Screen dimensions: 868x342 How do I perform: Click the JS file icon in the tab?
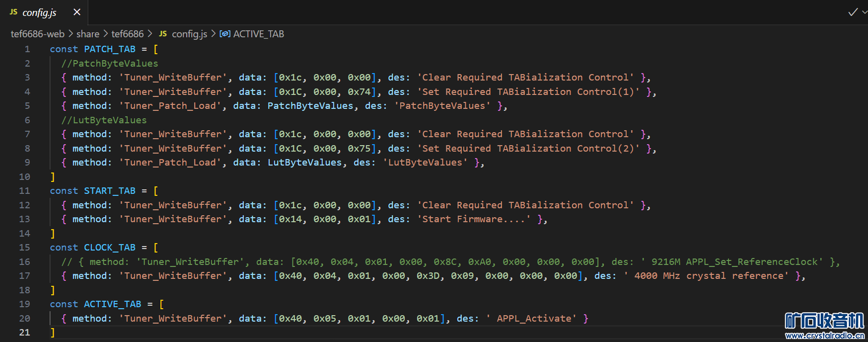(x=13, y=12)
